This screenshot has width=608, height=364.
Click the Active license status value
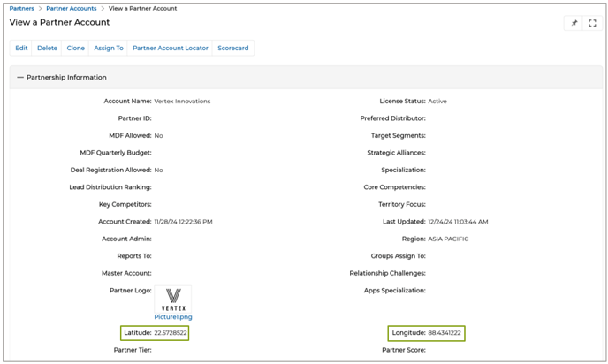coord(437,102)
